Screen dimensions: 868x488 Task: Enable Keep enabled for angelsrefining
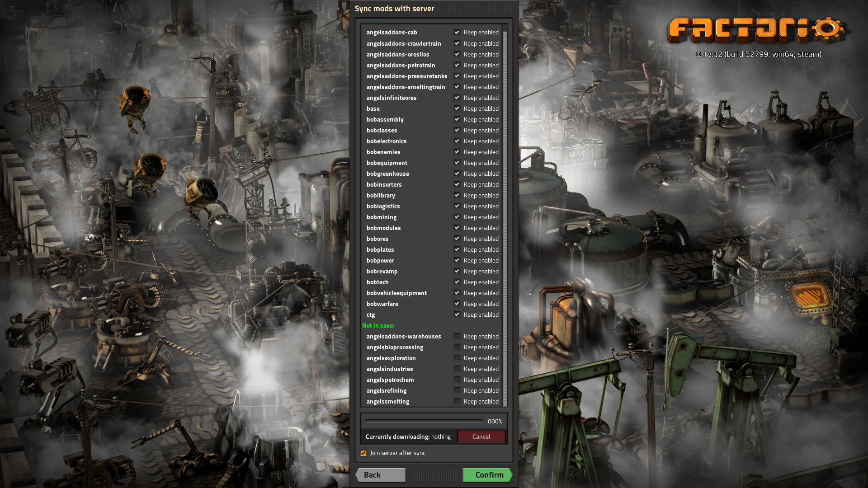pos(457,390)
